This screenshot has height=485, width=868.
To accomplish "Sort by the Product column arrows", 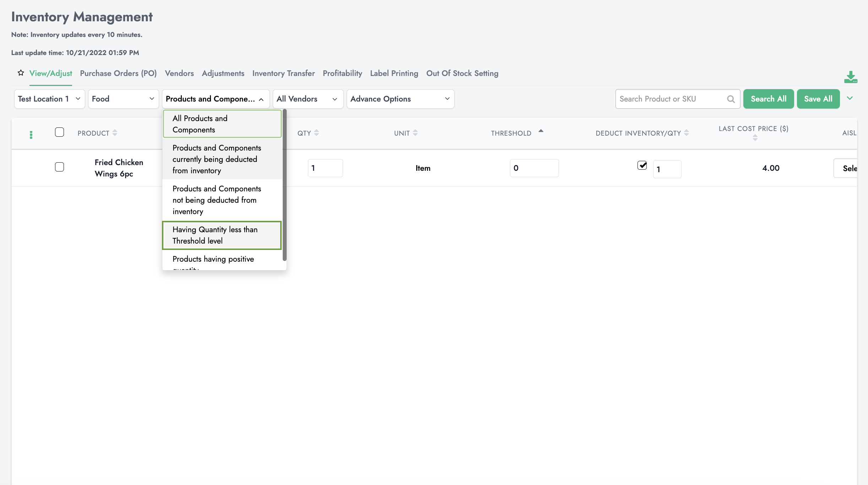I will (x=115, y=133).
